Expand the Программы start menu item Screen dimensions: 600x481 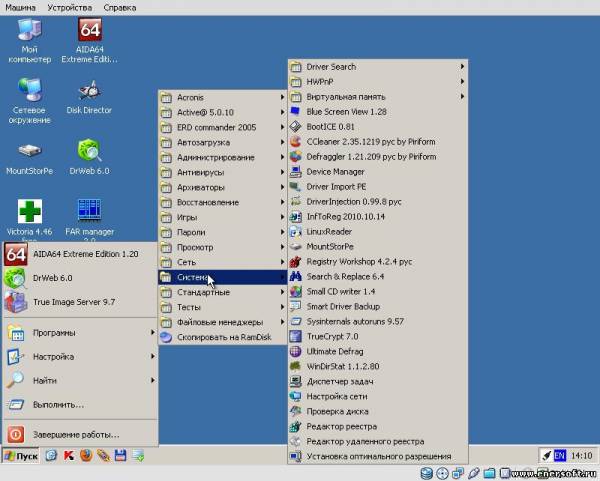click(x=81, y=333)
